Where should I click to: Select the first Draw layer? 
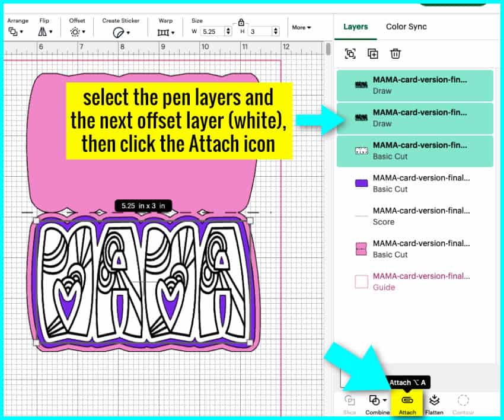click(x=415, y=85)
